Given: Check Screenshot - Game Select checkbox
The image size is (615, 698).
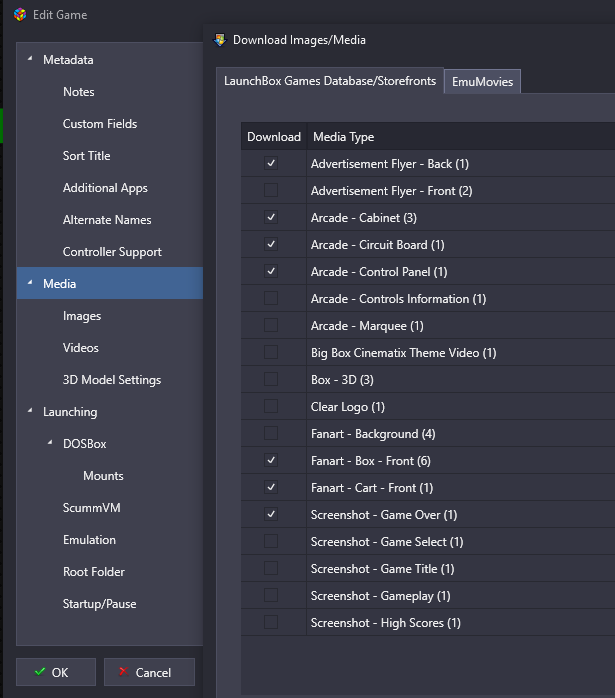Looking at the screenshot, I should [271, 541].
